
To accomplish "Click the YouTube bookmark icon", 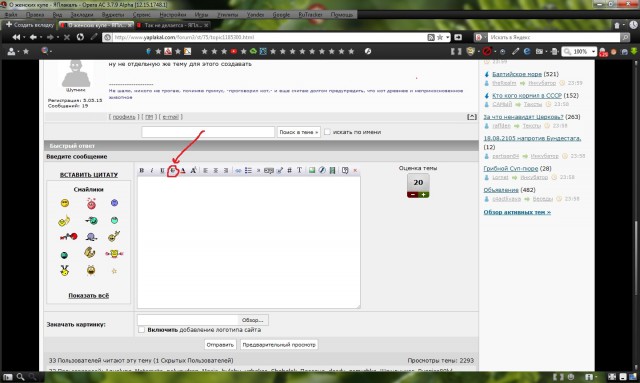I will (233, 51).
